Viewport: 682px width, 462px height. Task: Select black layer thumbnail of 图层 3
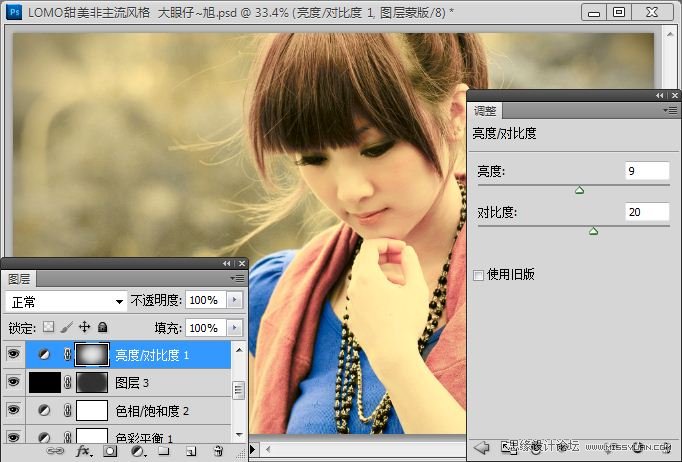coord(45,382)
